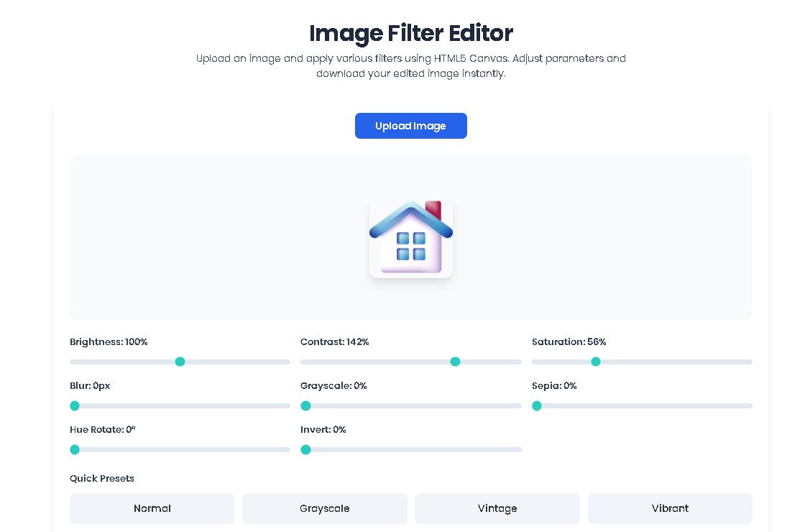
Task: Click the Blur slider handle
Action: (x=75, y=405)
